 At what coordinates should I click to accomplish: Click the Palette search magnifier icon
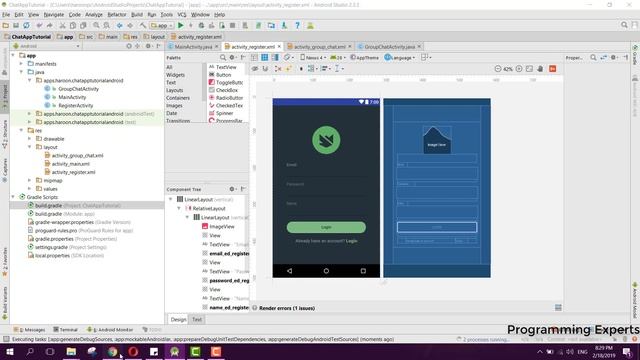tap(223, 58)
